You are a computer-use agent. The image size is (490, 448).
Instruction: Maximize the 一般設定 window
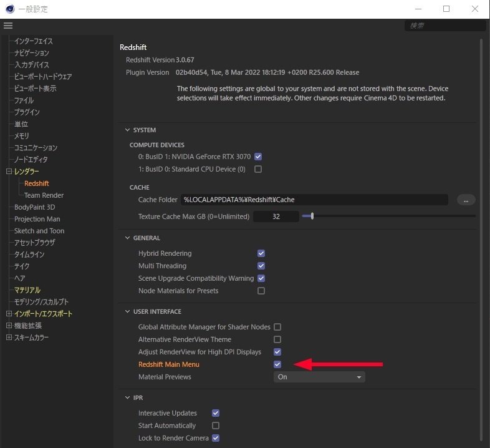tap(446, 9)
